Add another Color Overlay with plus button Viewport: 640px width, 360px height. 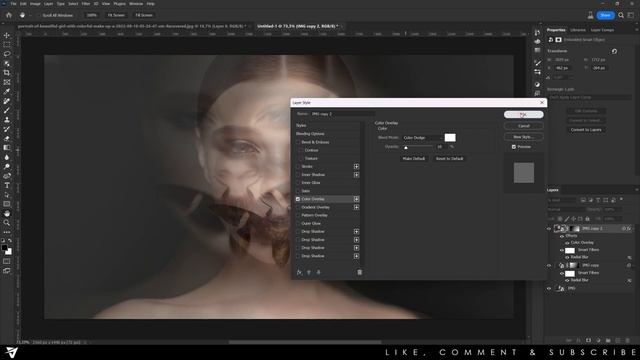356,199
